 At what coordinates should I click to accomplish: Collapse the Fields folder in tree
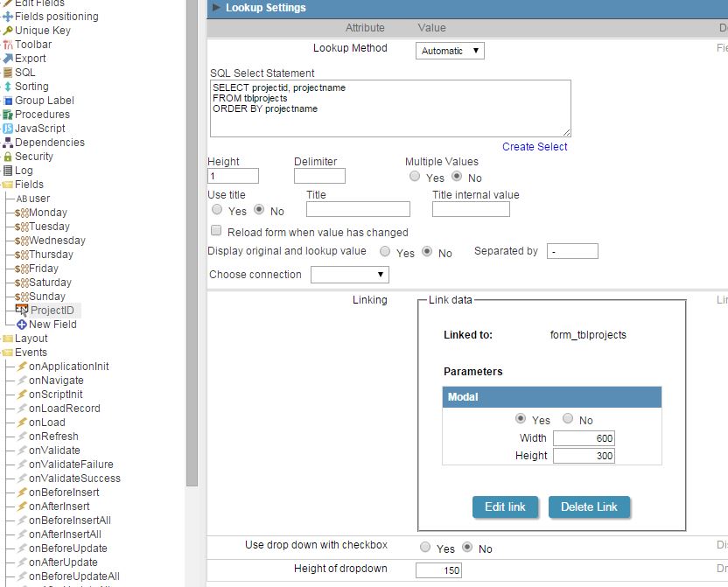[7, 185]
